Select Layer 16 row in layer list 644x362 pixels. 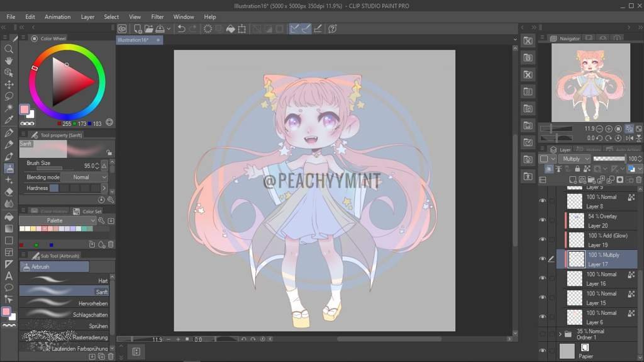click(x=597, y=279)
